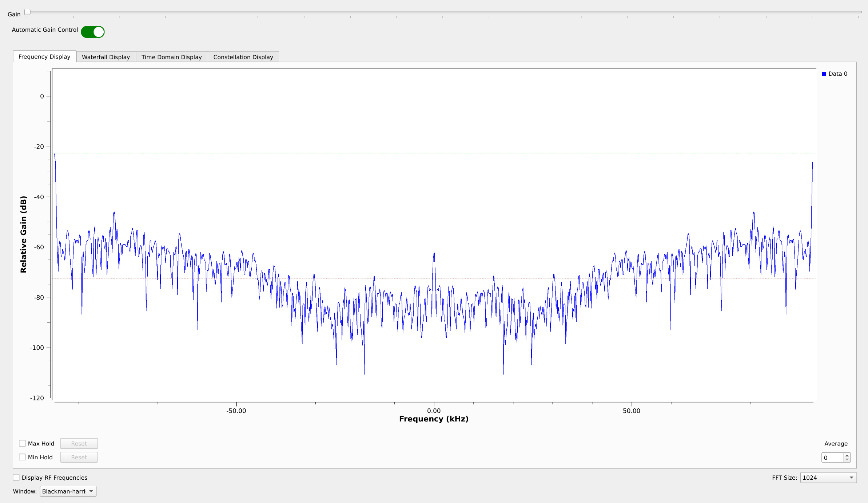Check Display RF Frequencies option
This screenshot has width=868, height=503.
point(16,478)
